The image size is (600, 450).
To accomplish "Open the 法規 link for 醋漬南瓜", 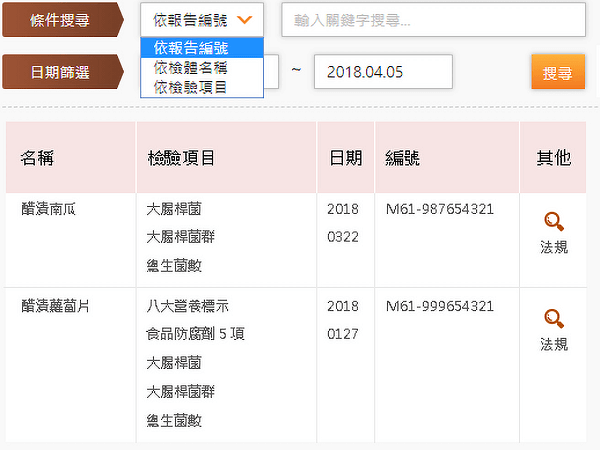I will [553, 247].
